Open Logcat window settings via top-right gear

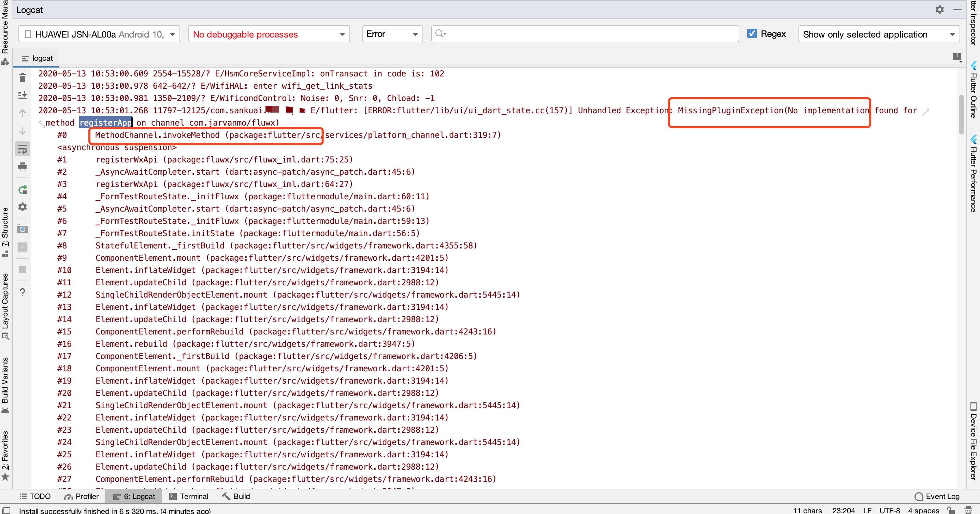(939, 10)
